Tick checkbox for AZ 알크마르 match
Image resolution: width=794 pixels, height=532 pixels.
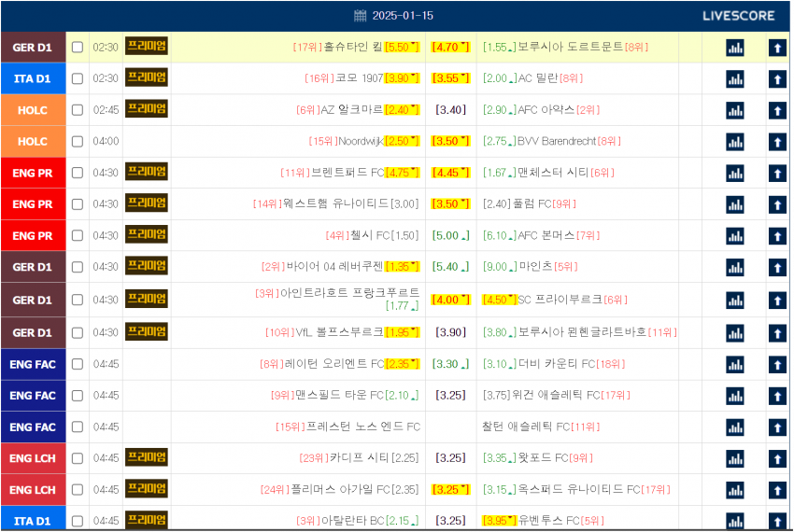point(78,110)
